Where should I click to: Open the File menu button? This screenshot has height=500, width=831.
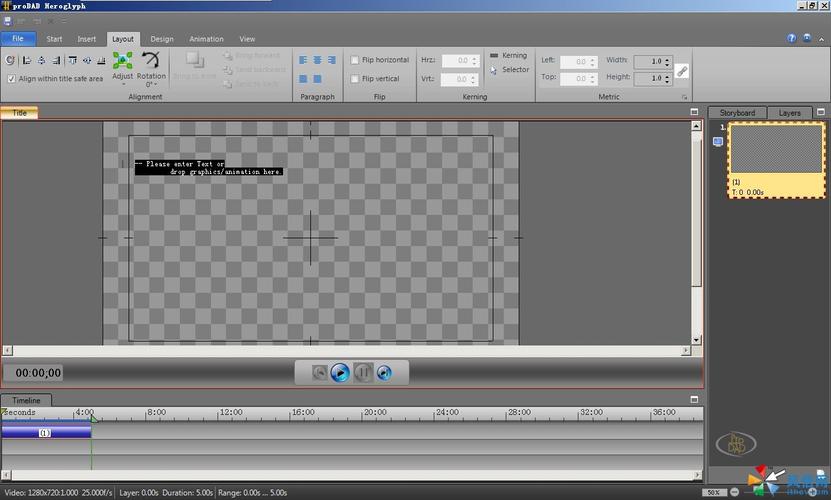coord(18,39)
